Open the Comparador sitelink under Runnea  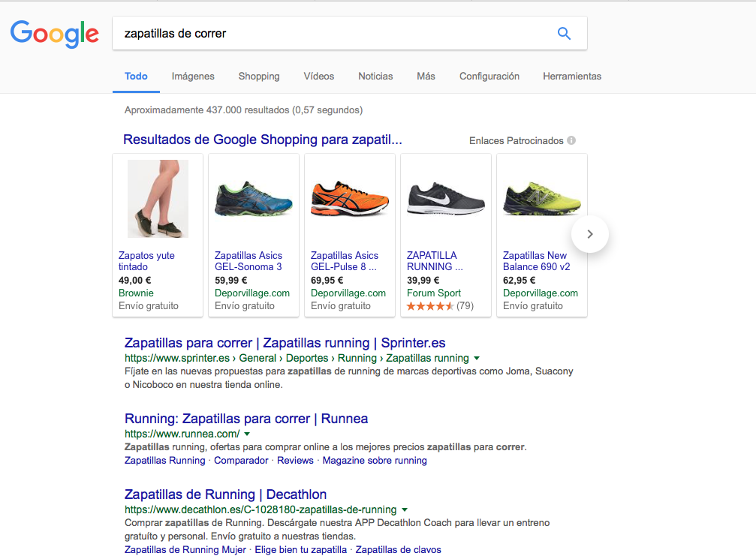241,461
